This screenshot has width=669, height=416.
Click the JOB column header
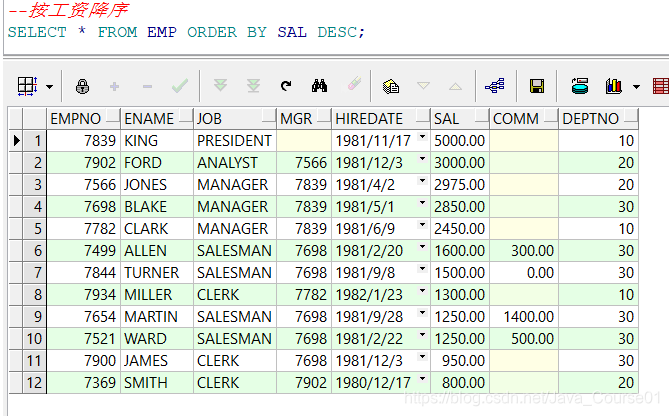pyautogui.click(x=235, y=119)
